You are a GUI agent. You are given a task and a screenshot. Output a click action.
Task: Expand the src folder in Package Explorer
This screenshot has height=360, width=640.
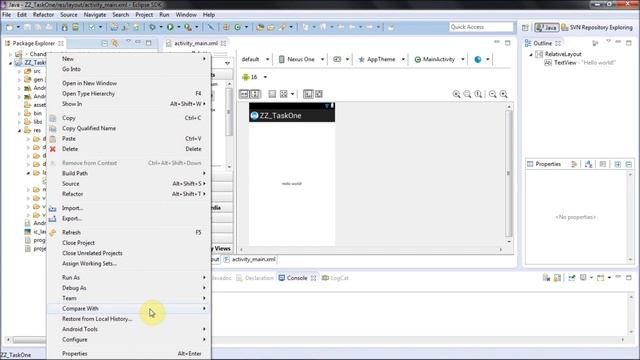click(19, 71)
